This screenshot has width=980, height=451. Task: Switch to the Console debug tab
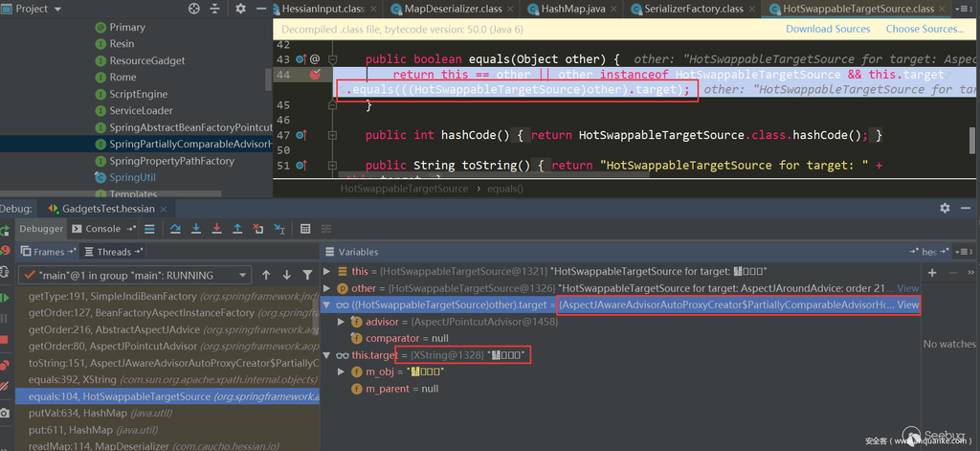102,229
